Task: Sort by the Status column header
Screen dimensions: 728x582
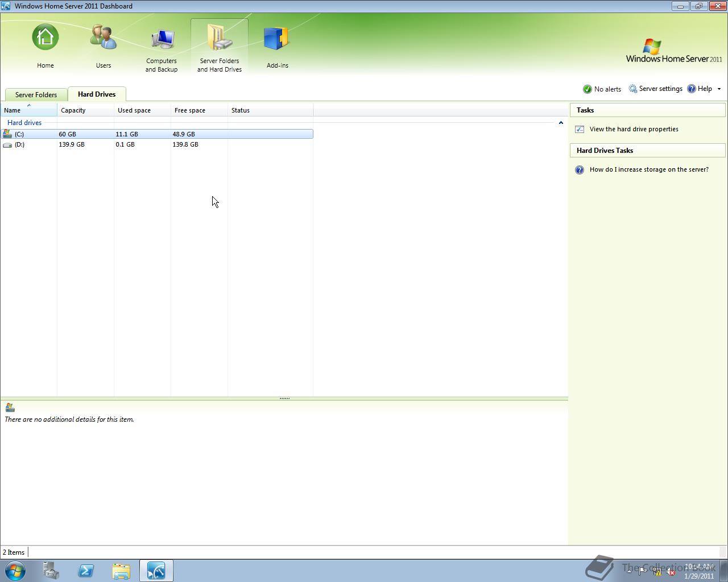Action: pyautogui.click(x=270, y=110)
